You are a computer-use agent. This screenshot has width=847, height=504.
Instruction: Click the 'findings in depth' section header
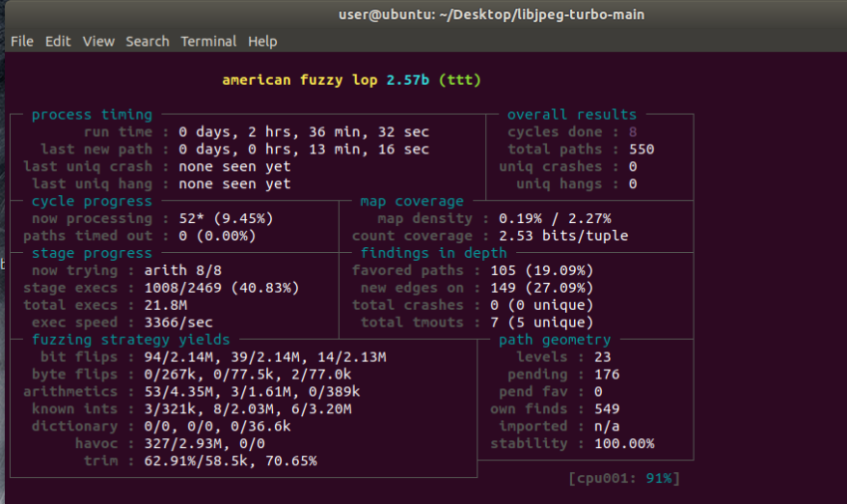(x=433, y=253)
